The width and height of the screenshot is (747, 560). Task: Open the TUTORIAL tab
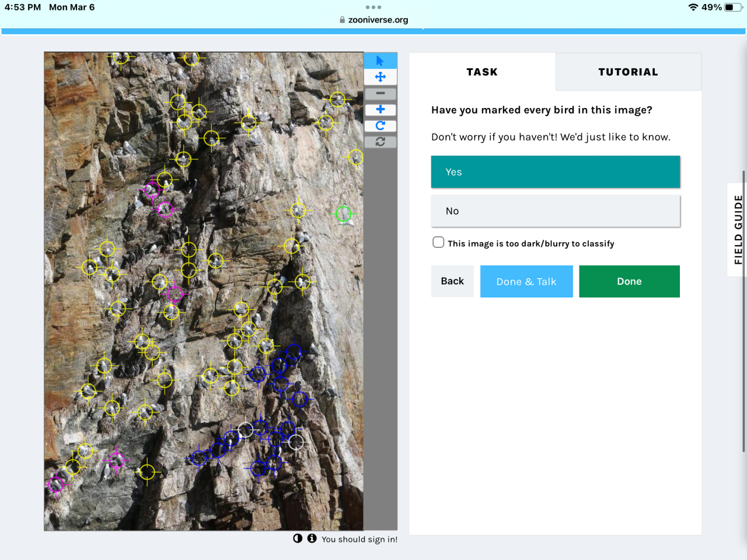point(629,72)
